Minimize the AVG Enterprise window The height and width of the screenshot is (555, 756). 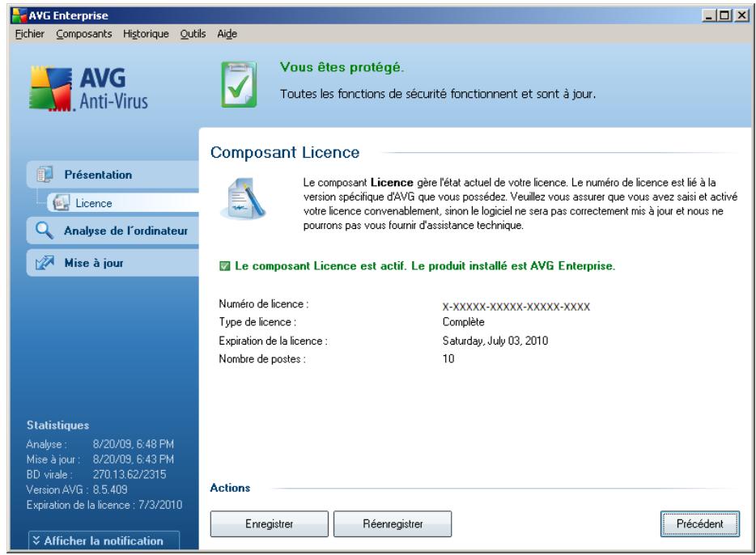click(708, 15)
